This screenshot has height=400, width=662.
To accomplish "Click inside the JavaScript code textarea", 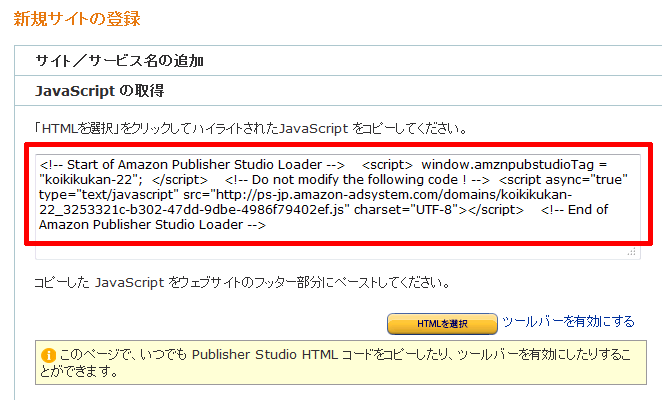I will (x=338, y=207).
